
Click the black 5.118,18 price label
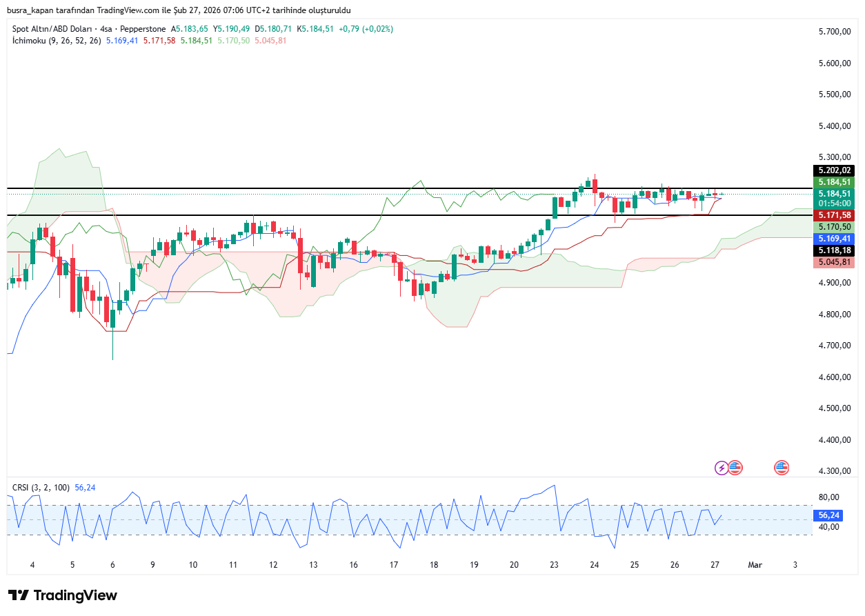[834, 250]
